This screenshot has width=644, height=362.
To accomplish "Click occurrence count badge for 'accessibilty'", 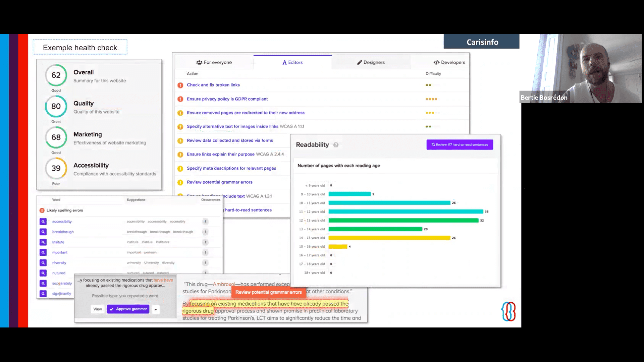I will (205, 222).
